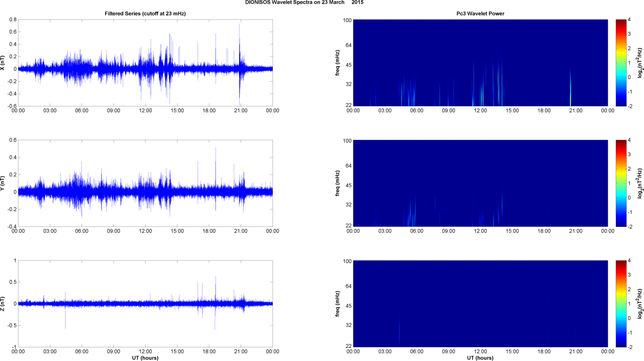Viewport: 644px width, 361px height.
Task: Click the 64 frequency tick of the Y spectrogram
Action: (x=348, y=166)
